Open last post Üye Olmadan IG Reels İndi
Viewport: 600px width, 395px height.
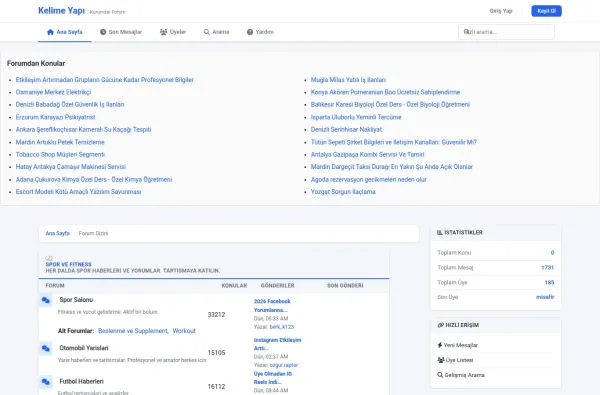point(273,378)
